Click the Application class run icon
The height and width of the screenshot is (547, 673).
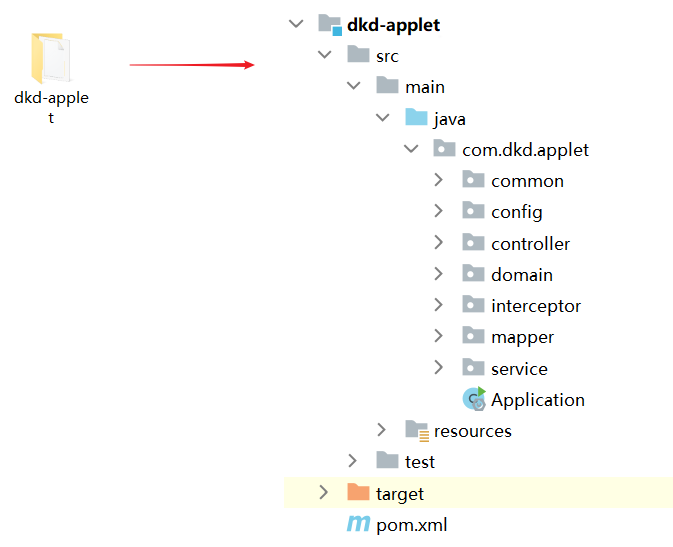point(474,399)
